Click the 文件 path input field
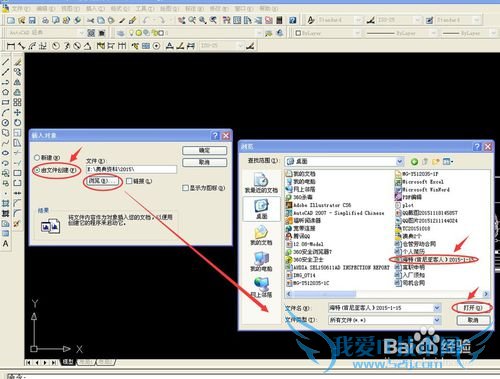500x379 pixels. point(131,169)
